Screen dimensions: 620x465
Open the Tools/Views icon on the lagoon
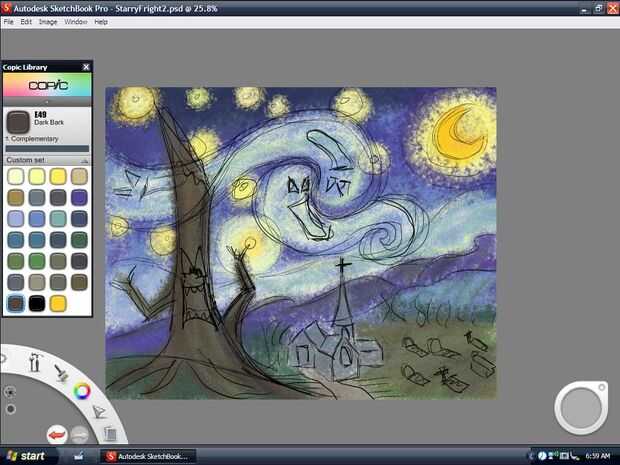point(35,362)
